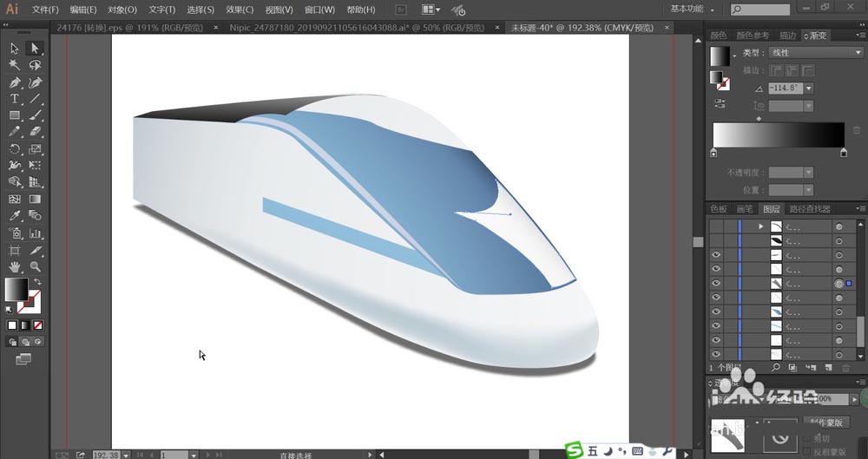Switch to the 色板 swatches tab
Image resolution: width=868 pixels, height=459 pixels.
point(719,209)
